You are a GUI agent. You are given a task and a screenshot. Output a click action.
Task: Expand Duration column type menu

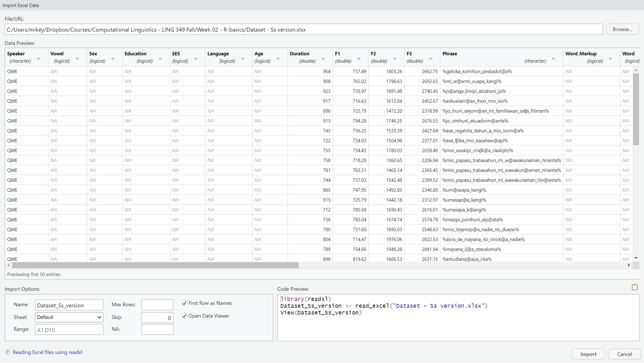click(x=323, y=59)
